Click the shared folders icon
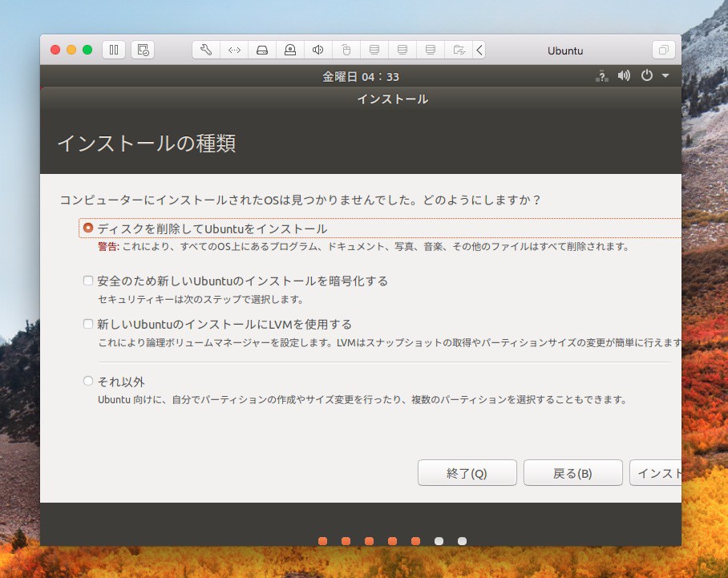The height and width of the screenshot is (578, 728). [x=459, y=50]
